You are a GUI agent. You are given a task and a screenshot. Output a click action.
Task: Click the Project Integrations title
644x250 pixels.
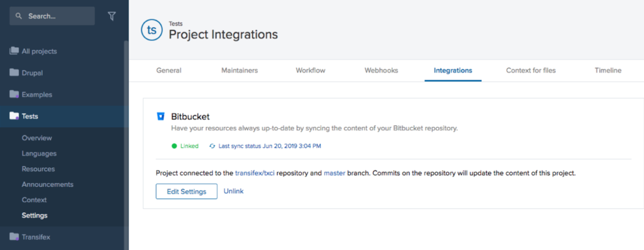point(223,34)
